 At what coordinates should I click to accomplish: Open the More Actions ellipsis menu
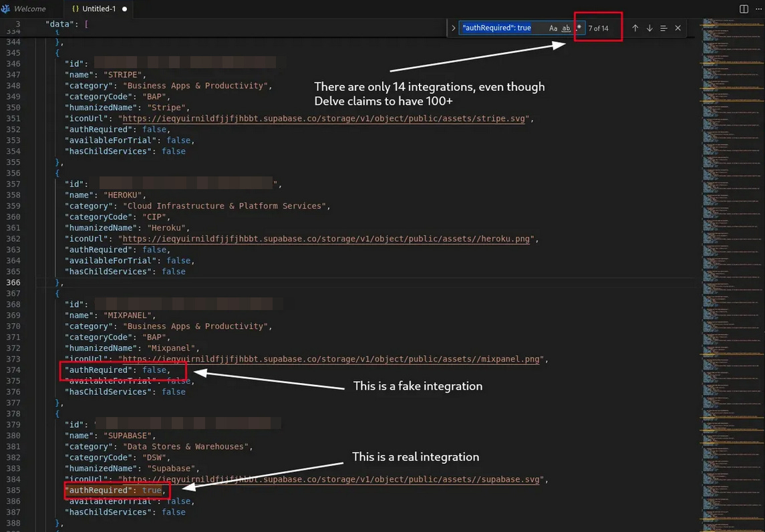tap(759, 9)
